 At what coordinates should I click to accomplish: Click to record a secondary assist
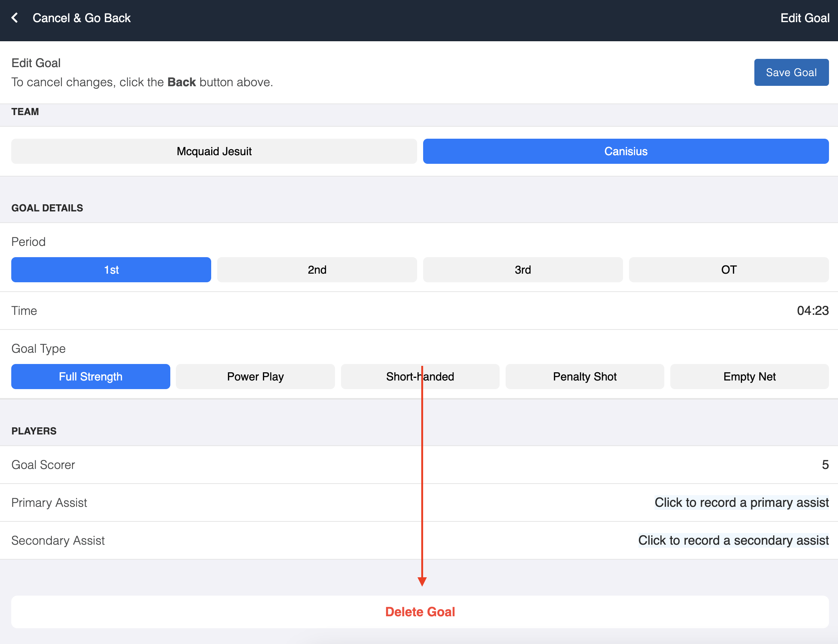coord(733,541)
